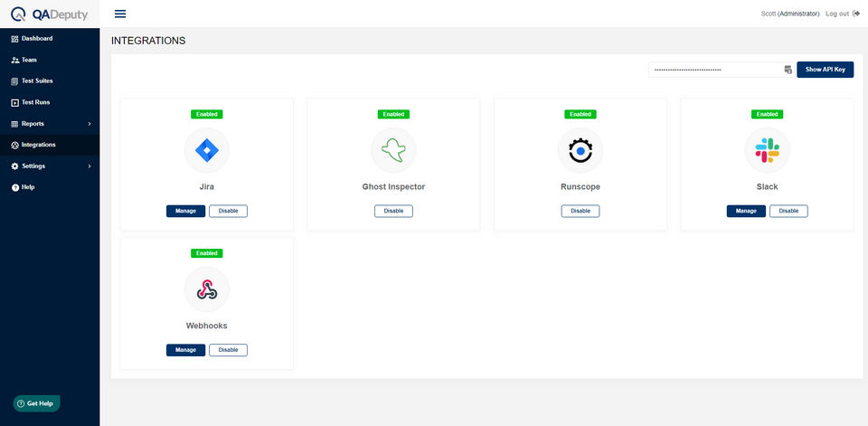Open the Help menu item
868x426 pixels.
(50, 188)
